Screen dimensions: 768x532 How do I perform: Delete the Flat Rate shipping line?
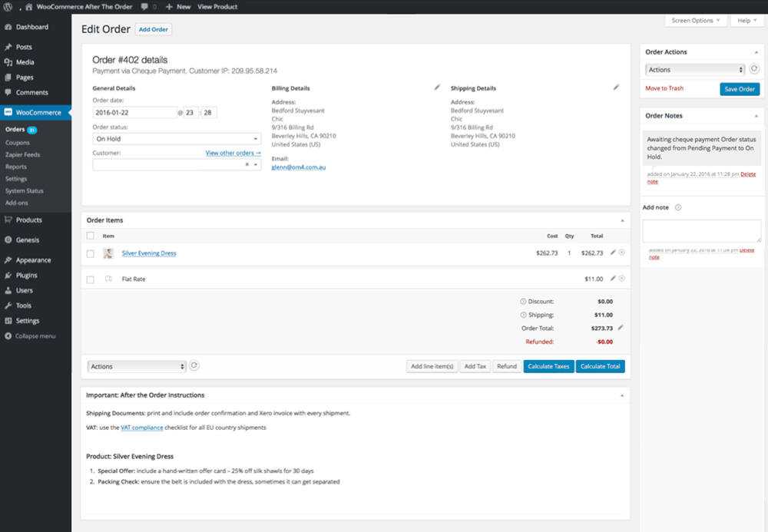point(622,278)
